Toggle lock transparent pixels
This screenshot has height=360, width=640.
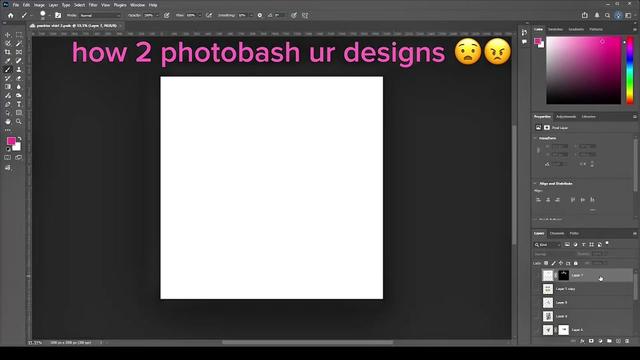[546, 263]
